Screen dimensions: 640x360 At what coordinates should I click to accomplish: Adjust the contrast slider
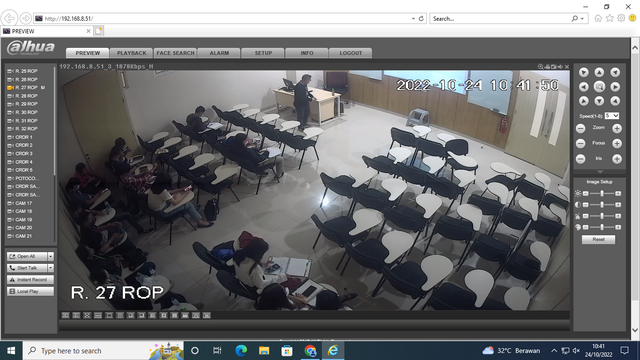pyautogui.click(x=602, y=204)
